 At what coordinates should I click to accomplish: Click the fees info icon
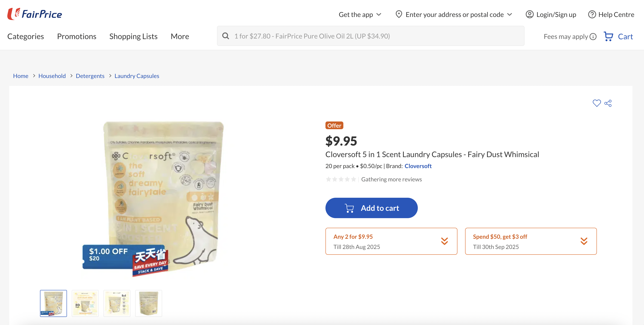tap(593, 37)
